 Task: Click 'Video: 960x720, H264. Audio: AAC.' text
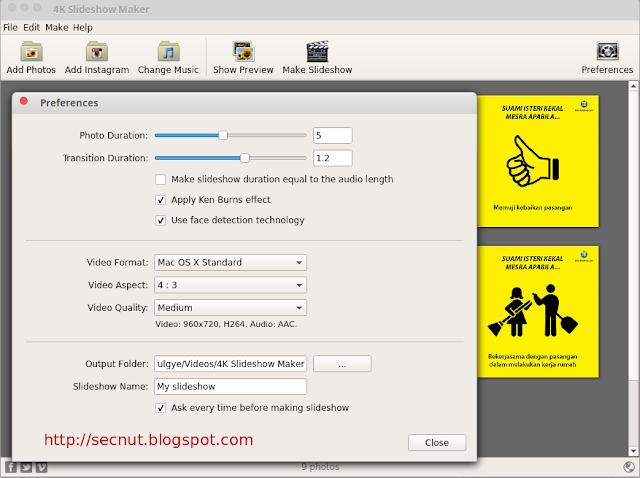pyautogui.click(x=226, y=324)
